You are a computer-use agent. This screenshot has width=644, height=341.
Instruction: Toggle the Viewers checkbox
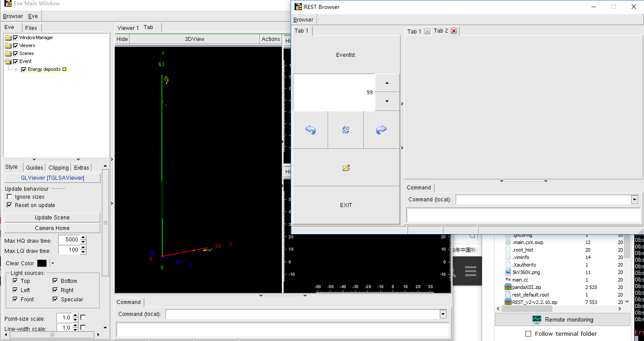click(x=15, y=45)
